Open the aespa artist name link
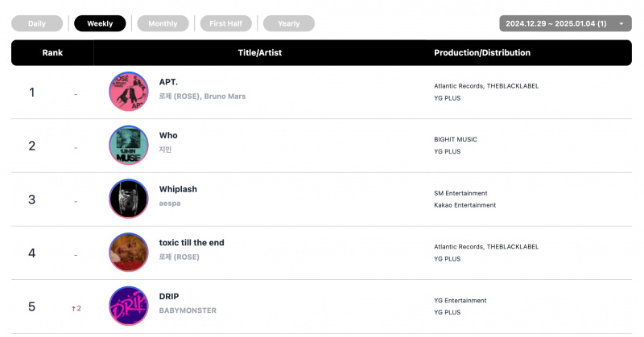This screenshot has height=337, width=644. (170, 203)
